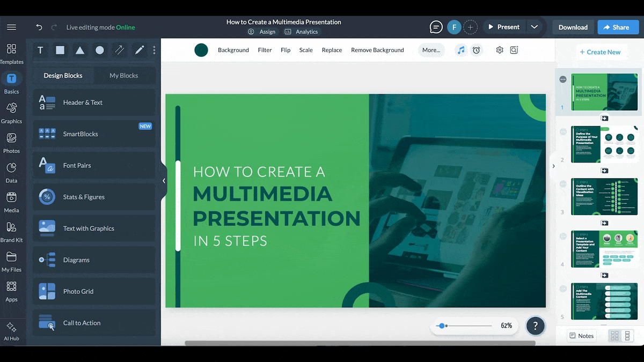The width and height of the screenshot is (644, 362).
Task: Open the More... toolbar menu
Action: 431,50
